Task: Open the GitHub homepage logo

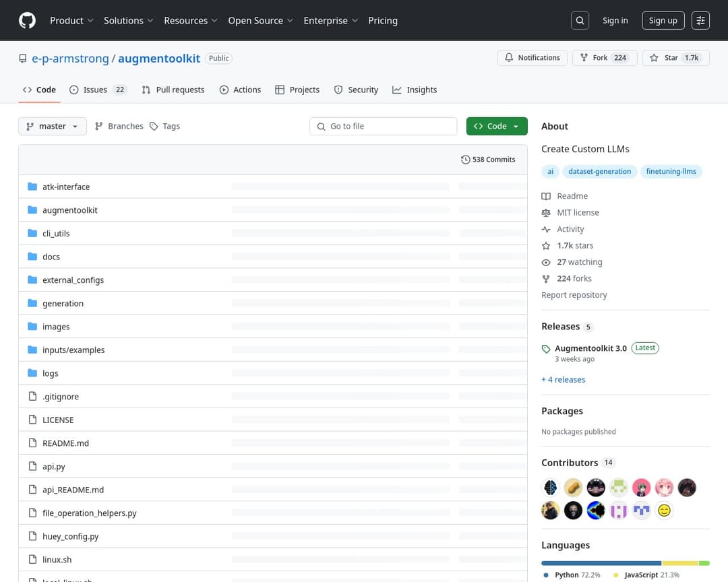Action: 27,20
